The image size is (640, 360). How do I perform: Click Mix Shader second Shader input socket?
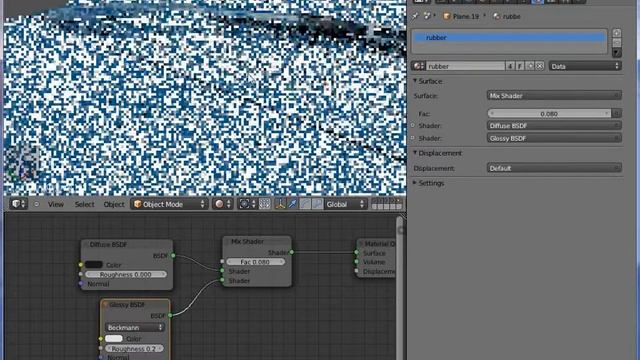click(222, 280)
